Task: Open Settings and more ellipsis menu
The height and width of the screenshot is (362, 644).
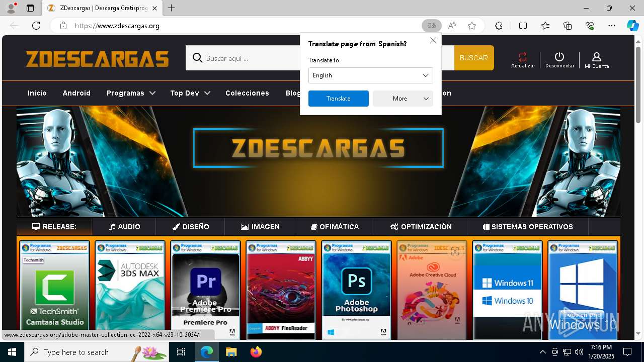Action: click(612, 26)
